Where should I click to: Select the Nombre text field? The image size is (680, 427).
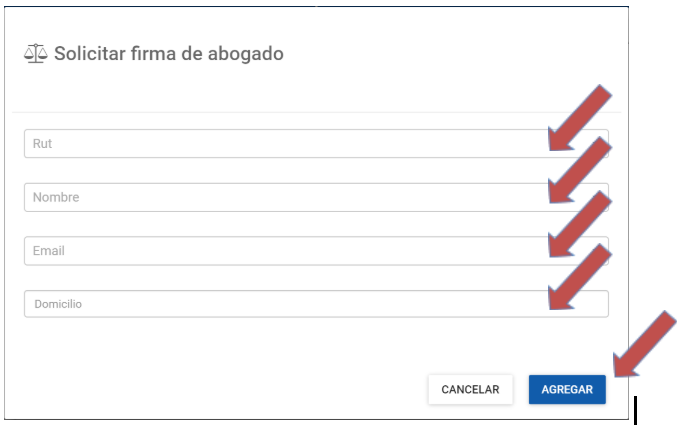[280, 198]
